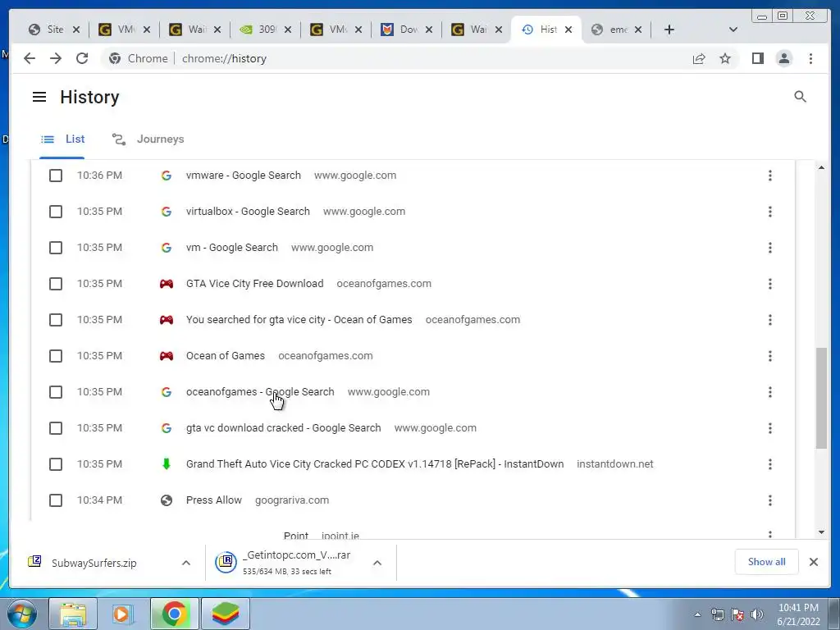Open the Chrome three-dot menu
The width and height of the screenshot is (840, 630).
(x=810, y=58)
